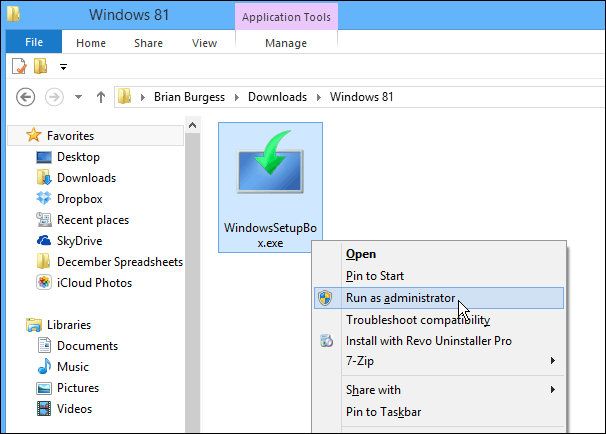Select the Libraries label in navigation pane
Image resolution: width=606 pixels, height=434 pixels.
(x=69, y=325)
